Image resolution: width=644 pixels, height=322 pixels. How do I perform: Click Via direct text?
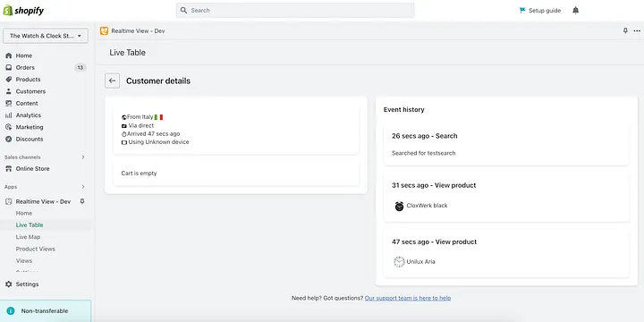click(x=141, y=125)
